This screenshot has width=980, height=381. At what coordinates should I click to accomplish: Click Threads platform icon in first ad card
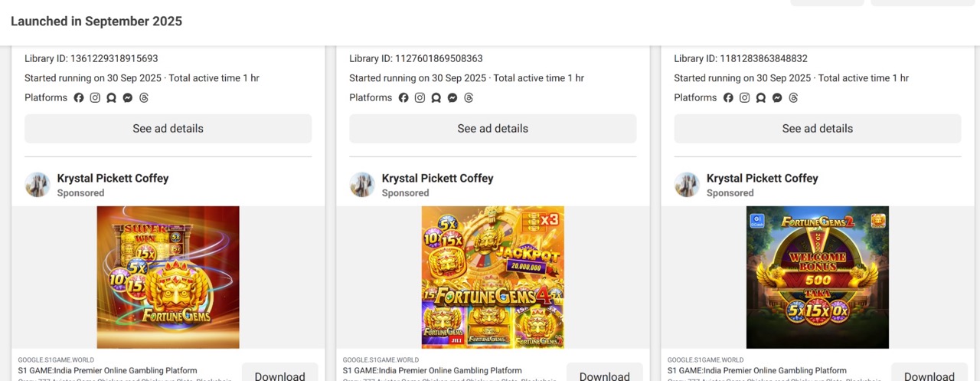click(x=143, y=97)
